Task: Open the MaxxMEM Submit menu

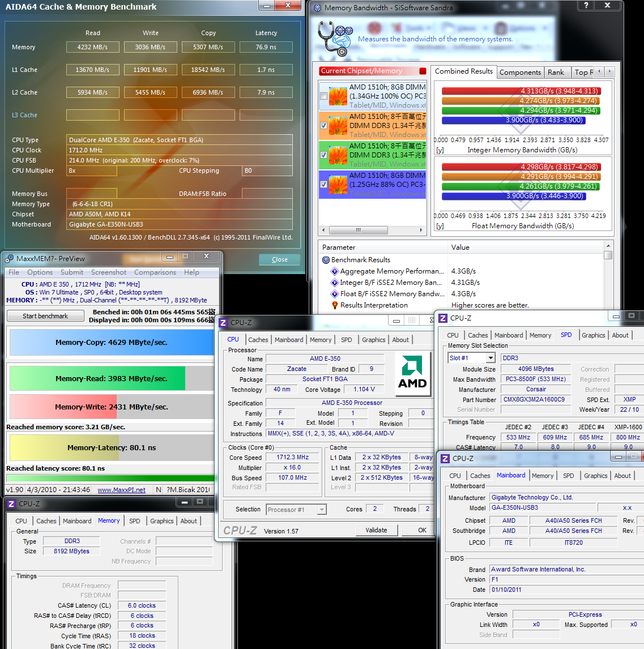Action: tap(72, 272)
